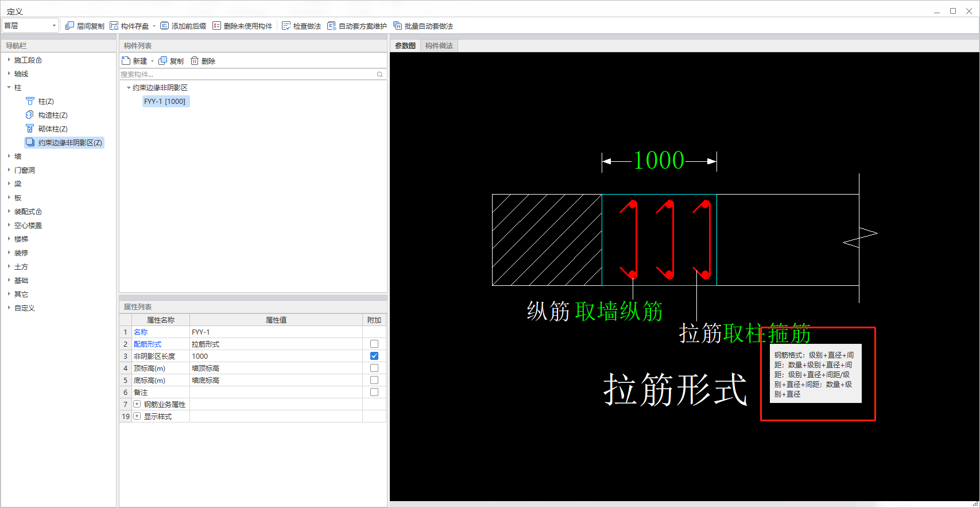980x508 pixels.
Task: Expand the 自定义 tree node
Action: point(9,308)
